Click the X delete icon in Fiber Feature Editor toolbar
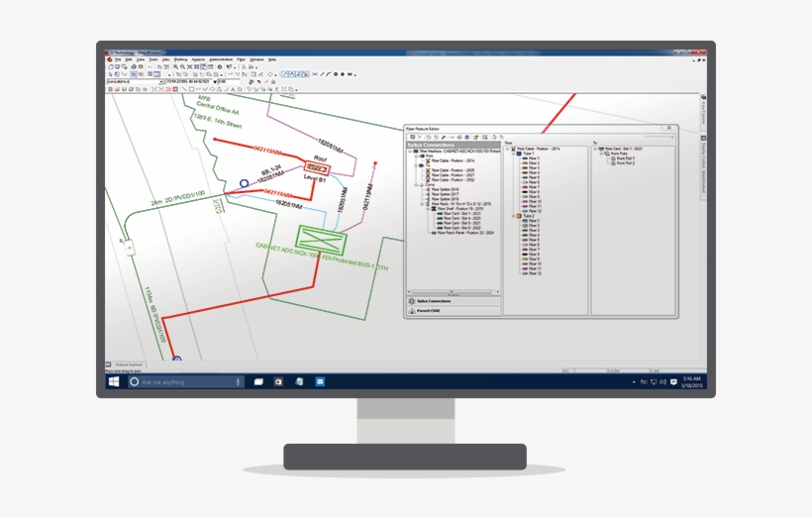812x518 pixels. point(419,137)
